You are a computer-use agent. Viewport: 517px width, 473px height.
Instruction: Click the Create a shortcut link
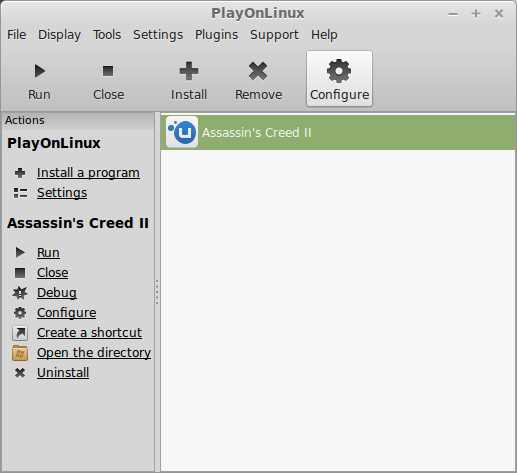click(89, 333)
